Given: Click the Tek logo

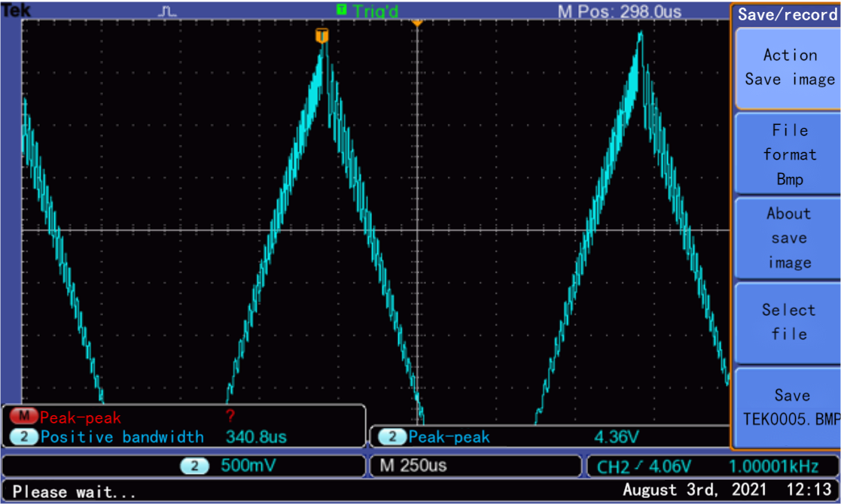Looking at the screenshot, I should [x=16, y=11].
